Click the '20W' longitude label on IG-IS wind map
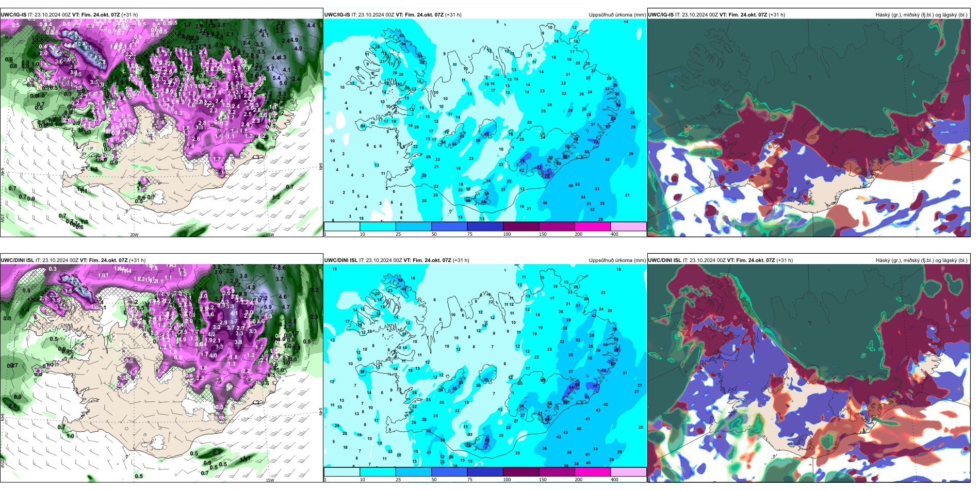Viewport: 980px width, 490px height. tap(134, 235)
